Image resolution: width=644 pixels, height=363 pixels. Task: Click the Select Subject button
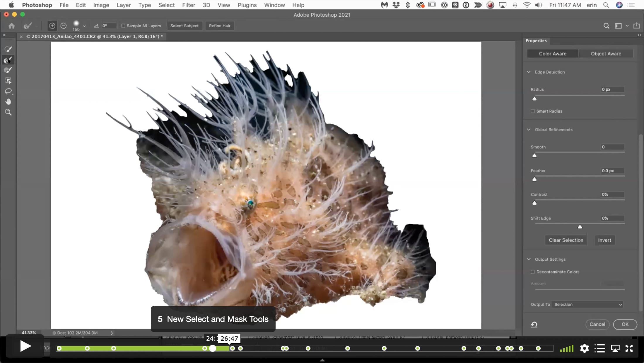pos(185,26)
